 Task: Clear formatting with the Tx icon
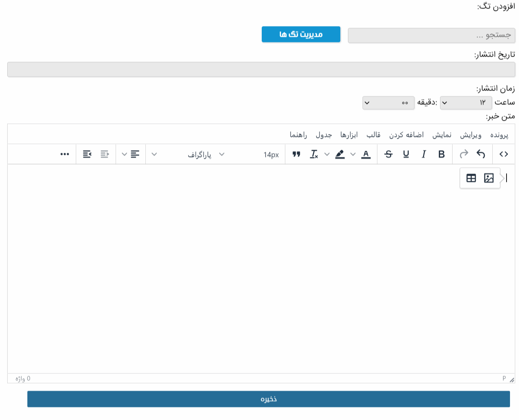[x=314, y=154]
